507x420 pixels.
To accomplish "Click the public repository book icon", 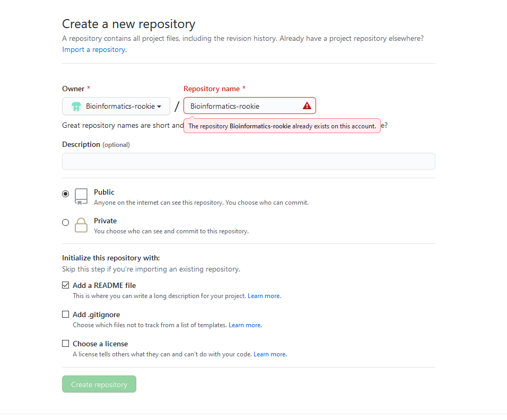I will point(81,196).
